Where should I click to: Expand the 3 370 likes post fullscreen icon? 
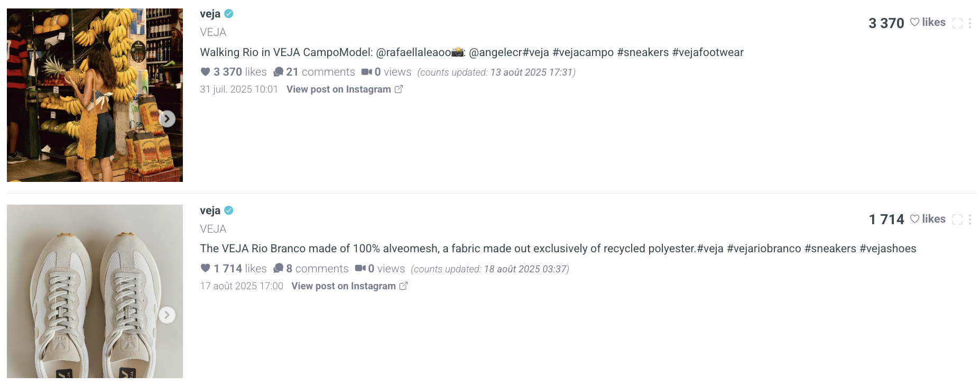957,23
